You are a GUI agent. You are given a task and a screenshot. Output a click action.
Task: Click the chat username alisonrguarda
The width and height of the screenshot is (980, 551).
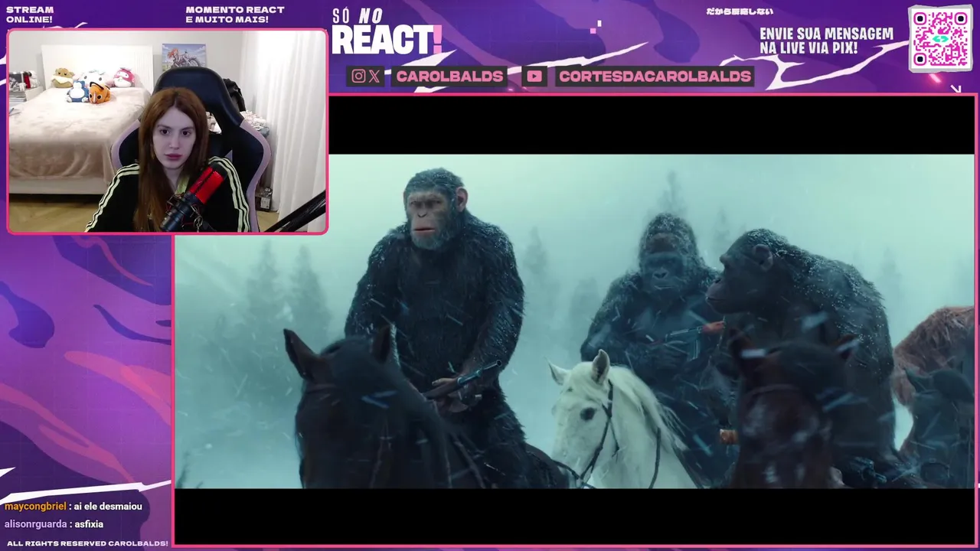click(x=34, y=524)
